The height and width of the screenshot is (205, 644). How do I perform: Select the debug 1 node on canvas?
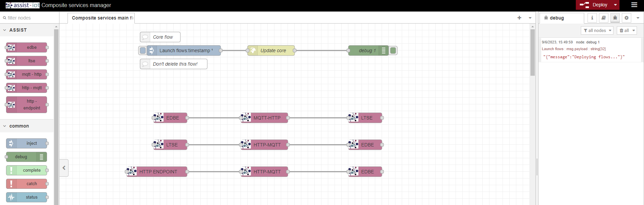pyautogui.click(x=369, y=50)
